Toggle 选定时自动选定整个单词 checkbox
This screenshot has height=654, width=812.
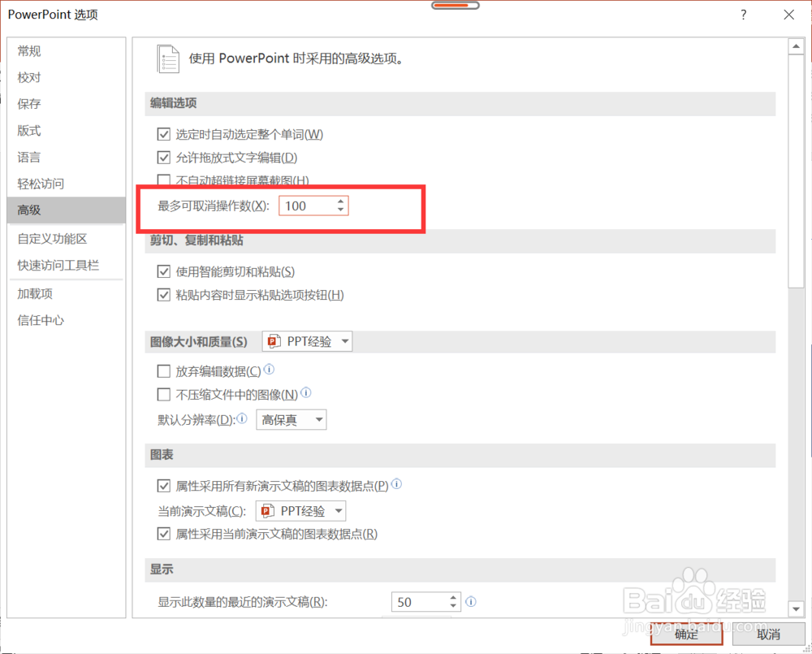click(x=164, y=134)
